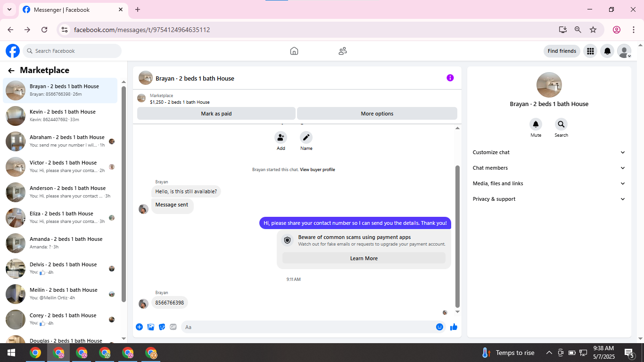644x362 pixels.
Task: Go back using the Marketplace back arrow
Action: point(11,71)
